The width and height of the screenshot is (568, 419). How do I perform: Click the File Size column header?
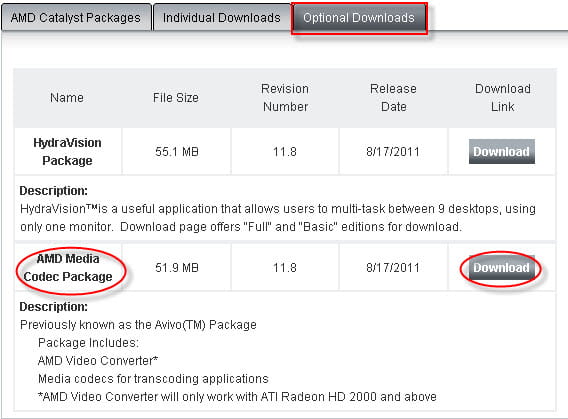point(176,98)
